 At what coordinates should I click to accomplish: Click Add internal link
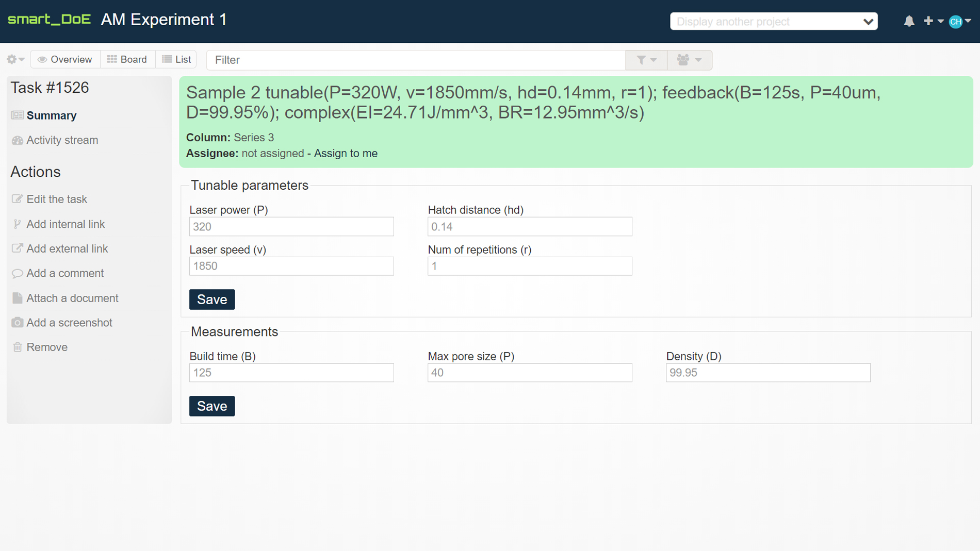tap(66, 224)
